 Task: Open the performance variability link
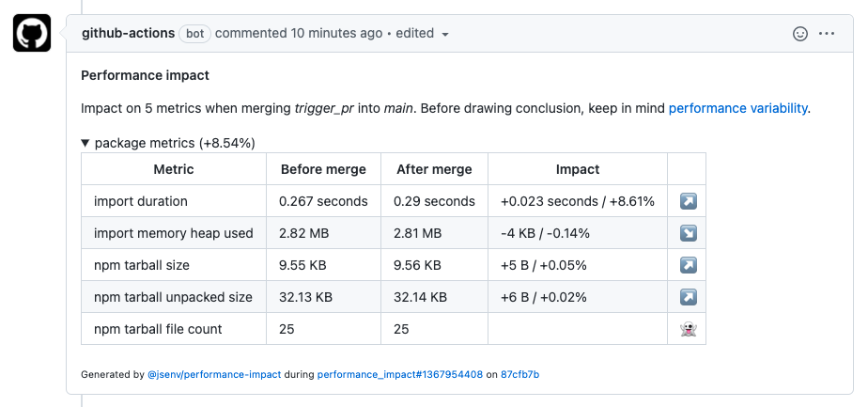[x=737, y=108]
